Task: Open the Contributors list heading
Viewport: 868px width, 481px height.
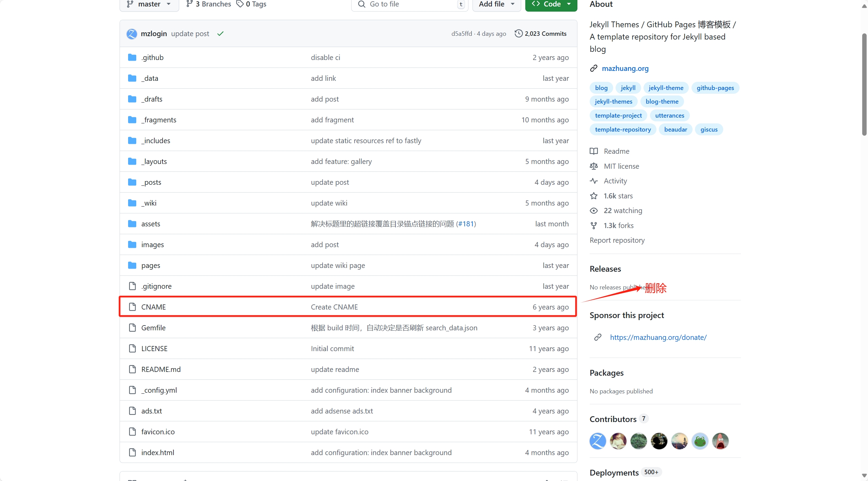Action: pos(613,419)
